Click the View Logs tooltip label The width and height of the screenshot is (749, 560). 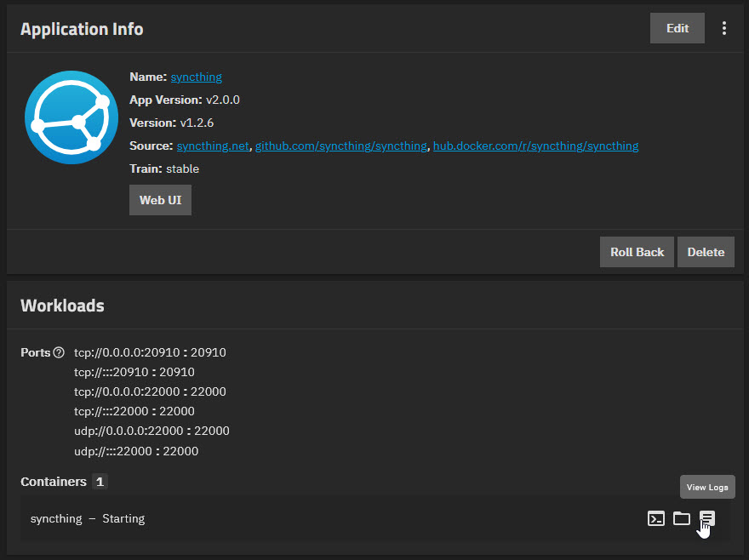point(707,487)
